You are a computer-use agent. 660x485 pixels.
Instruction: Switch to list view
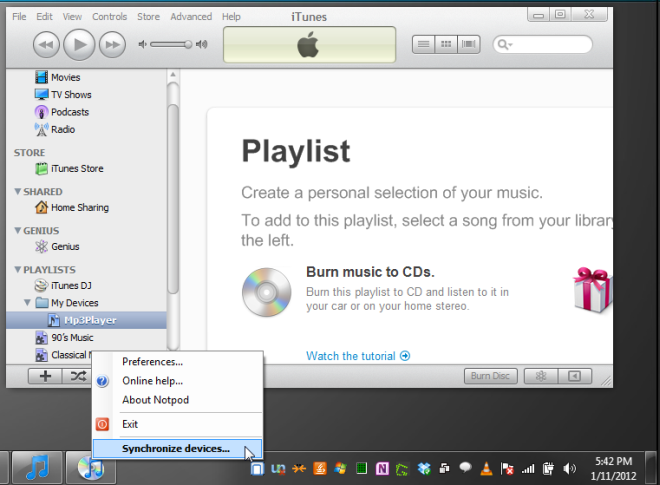coord(423,44)
